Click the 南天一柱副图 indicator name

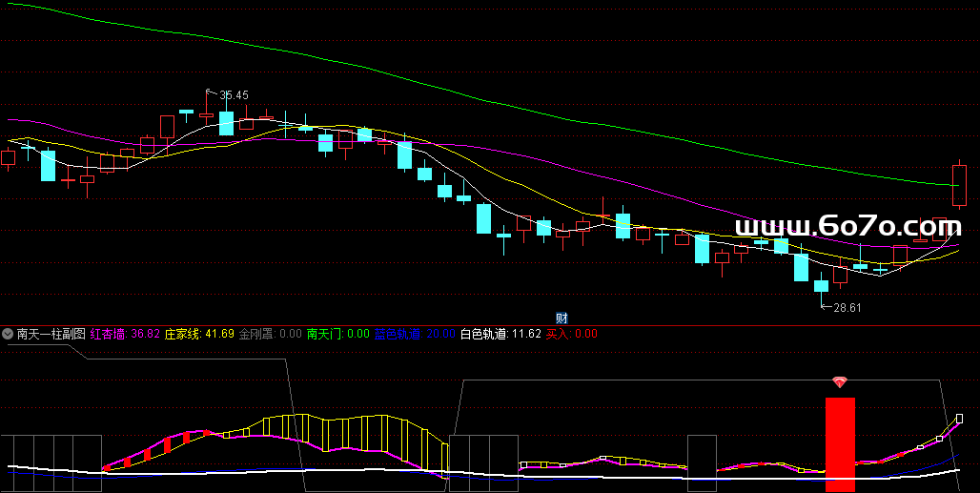coord(51,335)
